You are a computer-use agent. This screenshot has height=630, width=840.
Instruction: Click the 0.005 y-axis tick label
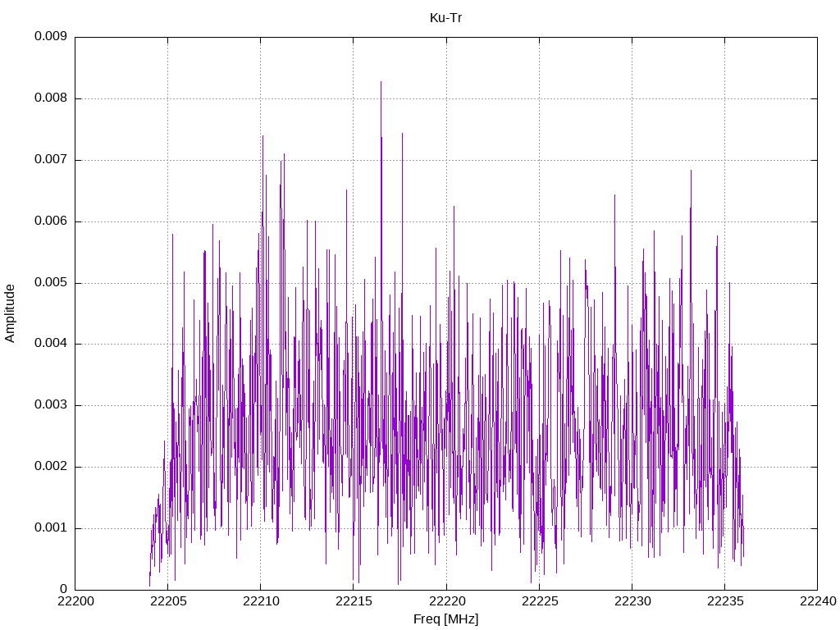[51, 282]
